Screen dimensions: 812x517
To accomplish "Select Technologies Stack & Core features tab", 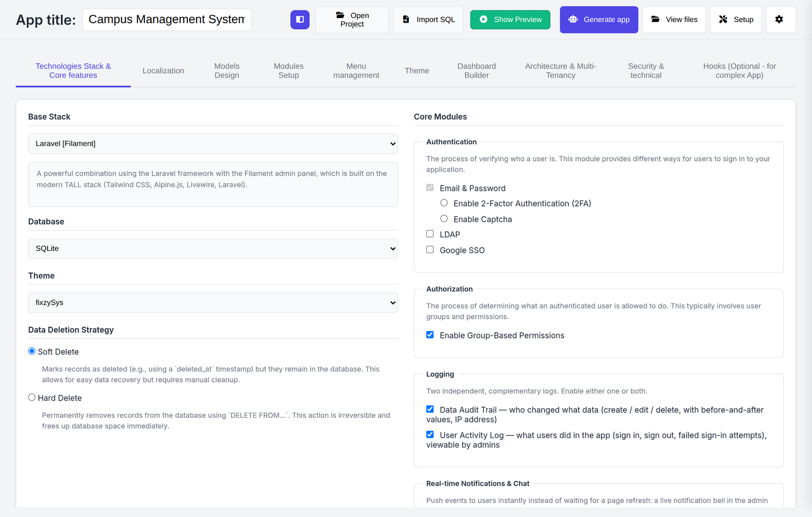I will tap(73, 71).
